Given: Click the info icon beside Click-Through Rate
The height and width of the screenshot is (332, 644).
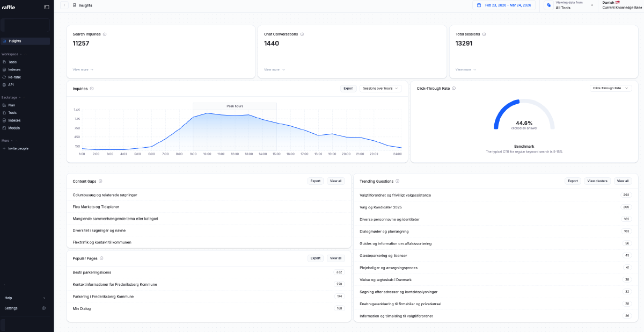Looking at the screenshot, I should click(453, 88).
